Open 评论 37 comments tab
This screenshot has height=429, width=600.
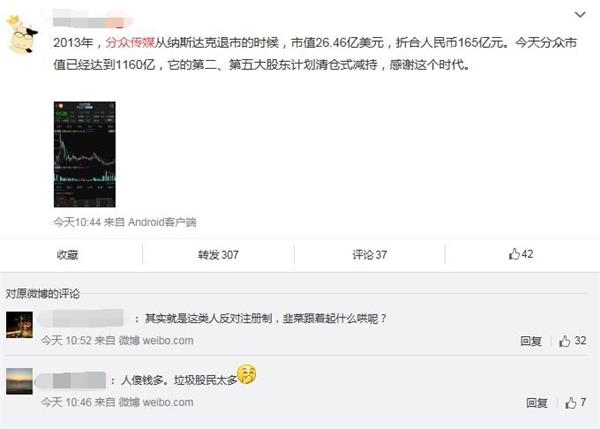370,254
